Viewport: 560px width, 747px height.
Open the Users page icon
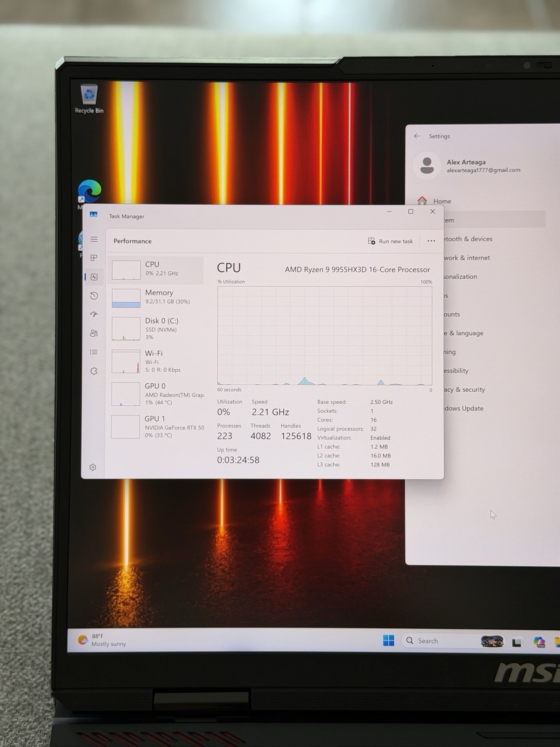(94, 333)
